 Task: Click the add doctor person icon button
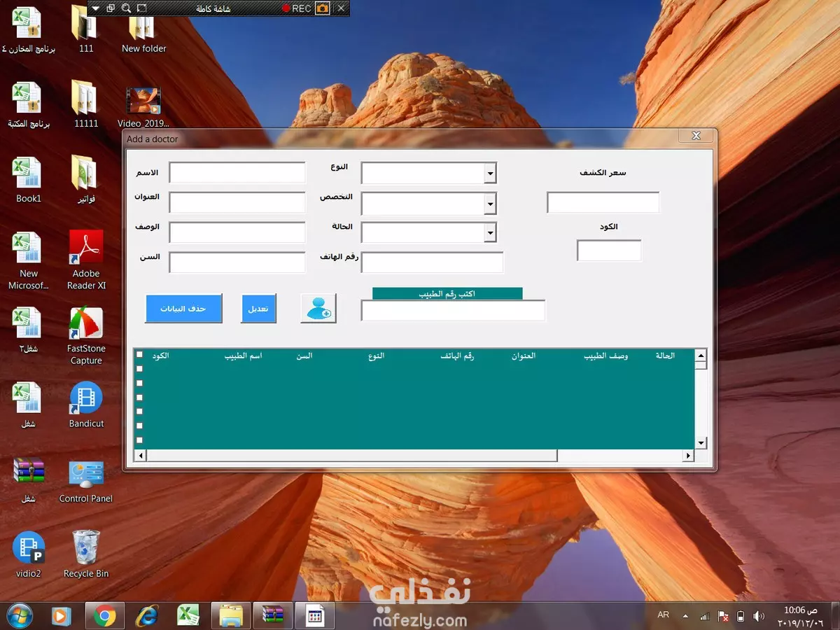coord(318,308)
